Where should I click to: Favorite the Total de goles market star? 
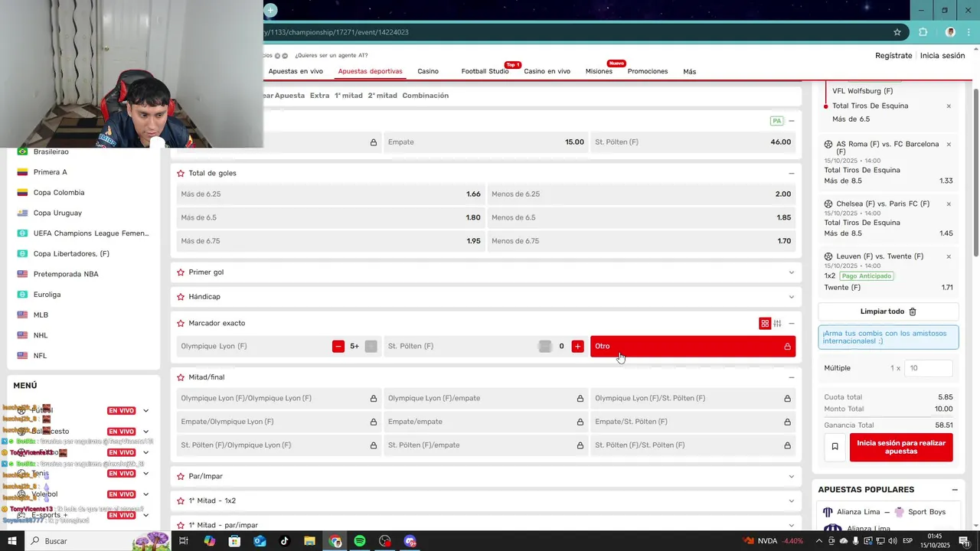coord(181,173)
